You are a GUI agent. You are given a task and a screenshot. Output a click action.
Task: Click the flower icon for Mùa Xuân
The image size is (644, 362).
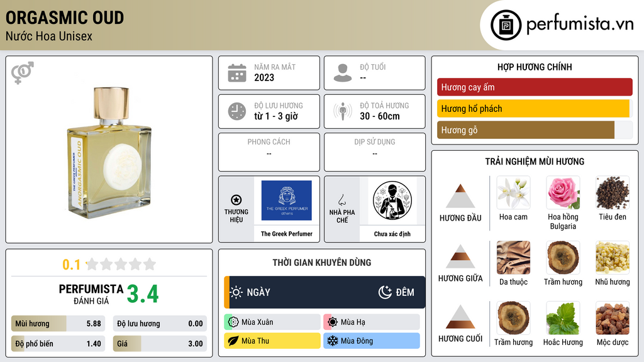pos(233,322)
